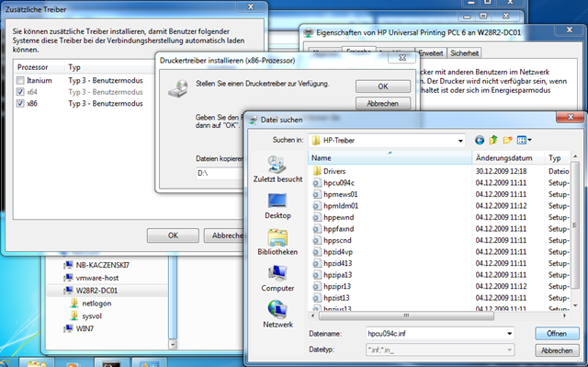Switch to the Sicherheit tab

(x=464, y=53)
